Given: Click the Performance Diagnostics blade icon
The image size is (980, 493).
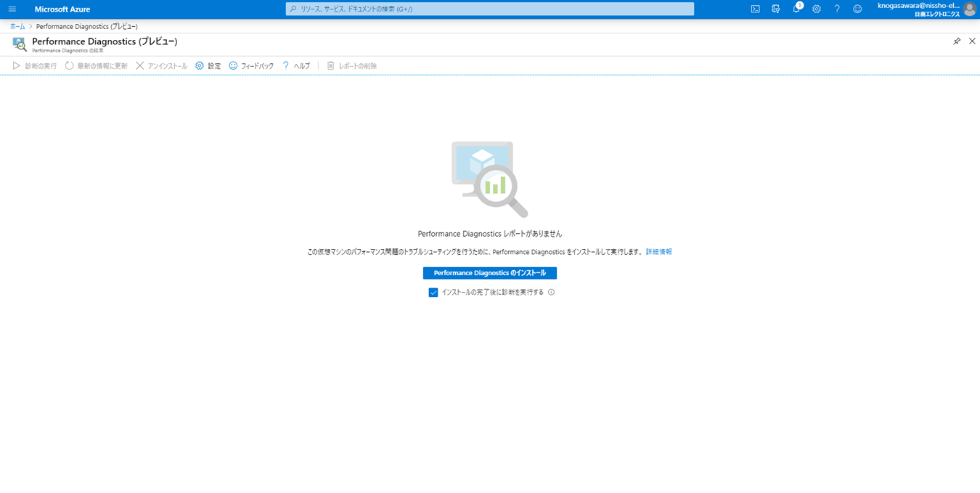Looking at the screenshot, I should (x=20, y=44).
